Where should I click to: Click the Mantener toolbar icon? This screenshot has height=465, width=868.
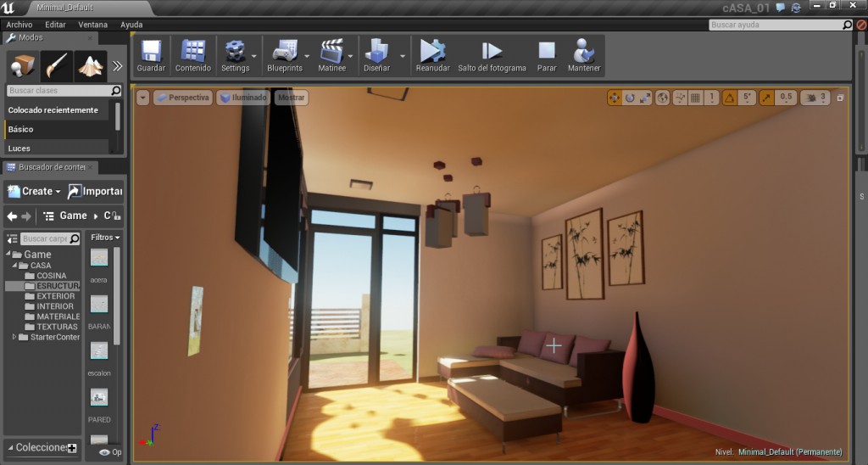(x=584, y=55)
